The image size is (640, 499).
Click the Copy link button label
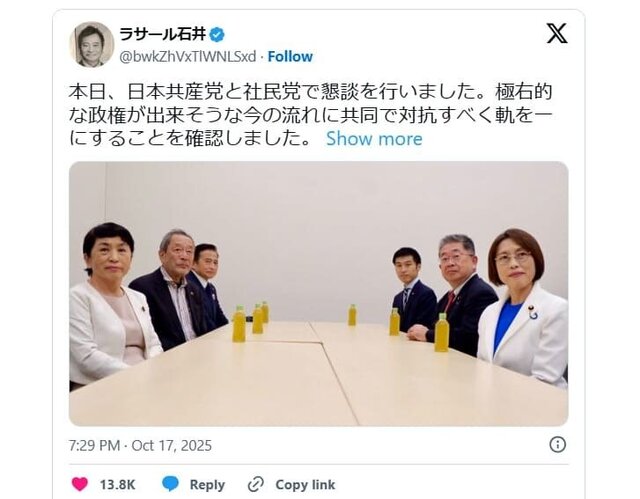click(x=305, y=485)
